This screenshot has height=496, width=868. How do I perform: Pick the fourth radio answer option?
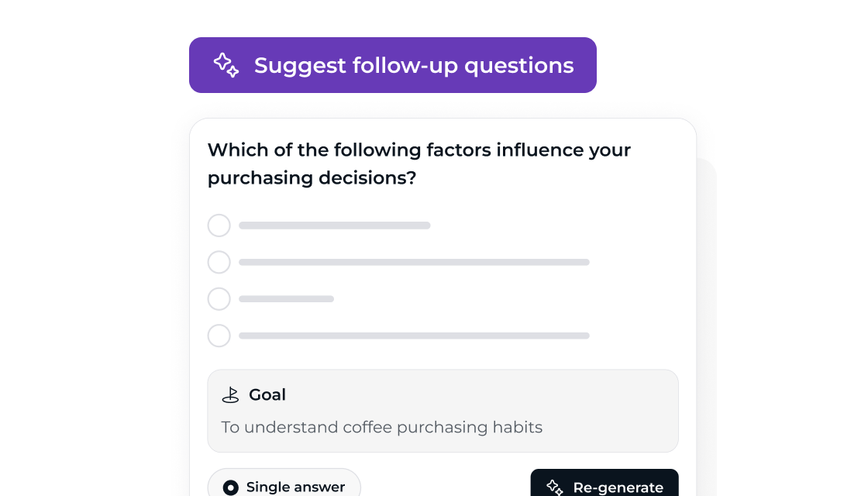pos(219,336)
